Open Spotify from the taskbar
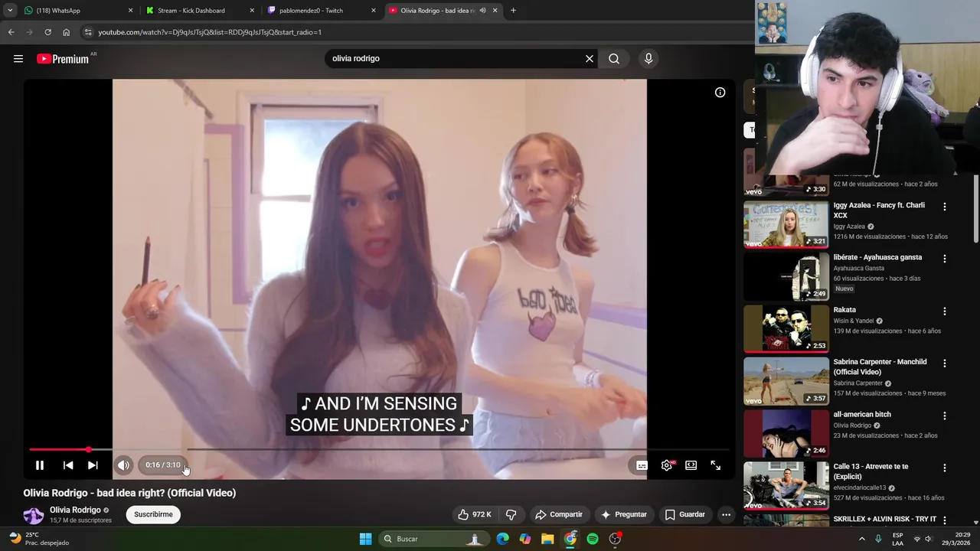 [x=593, y=539]
